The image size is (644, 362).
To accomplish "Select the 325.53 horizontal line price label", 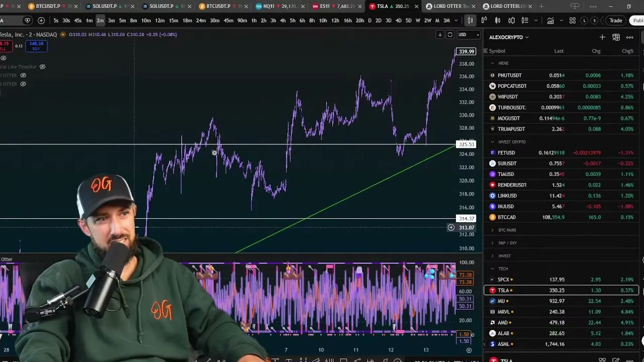I will point(466,145).
